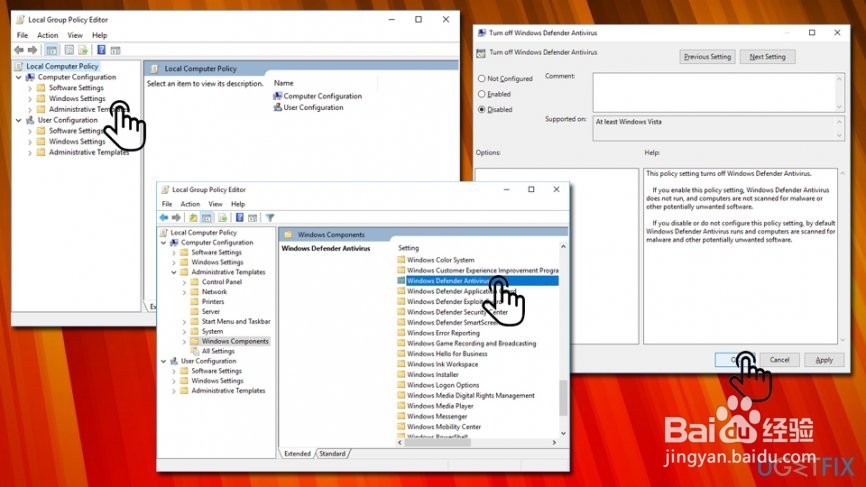Open blue Help icon in top-left Policy Editor toolbar
Screen dimensions: 866x487
point(102,50)
